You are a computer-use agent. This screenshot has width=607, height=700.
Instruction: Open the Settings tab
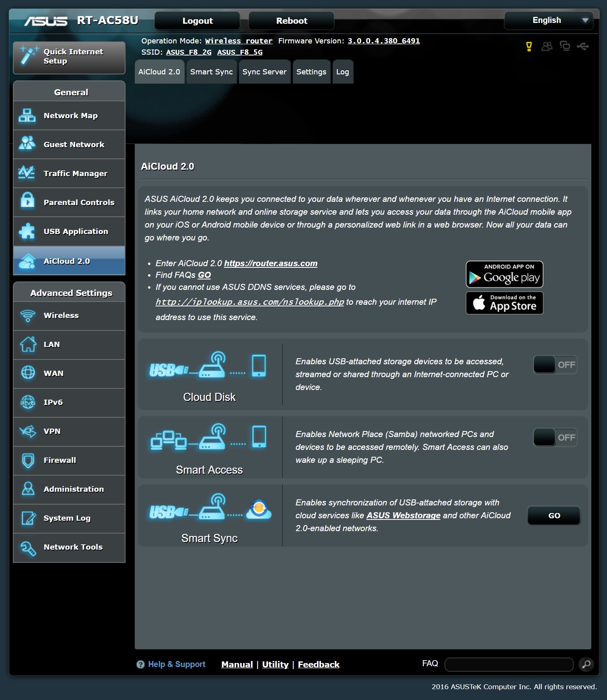[311, 72]
